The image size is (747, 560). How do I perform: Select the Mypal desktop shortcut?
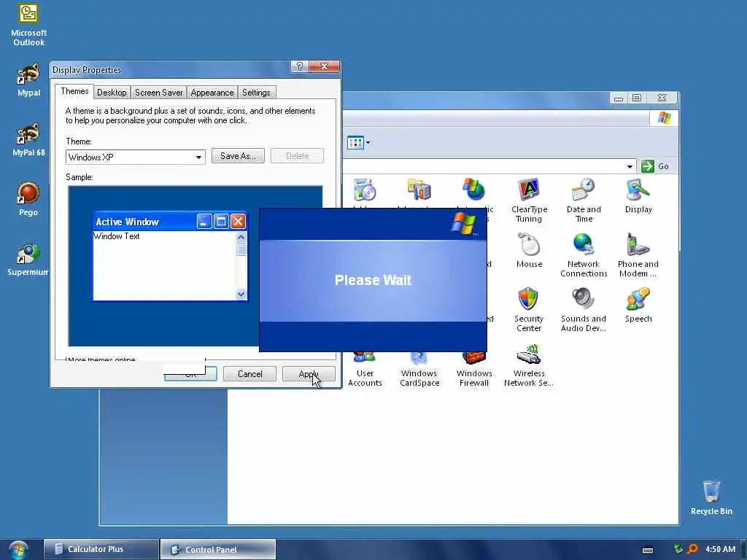click(28, 80)
